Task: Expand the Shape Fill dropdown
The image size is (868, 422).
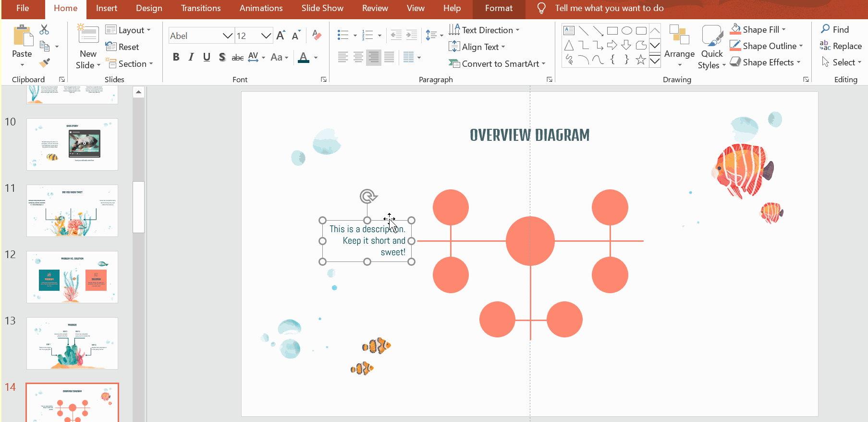Action: 783,30
